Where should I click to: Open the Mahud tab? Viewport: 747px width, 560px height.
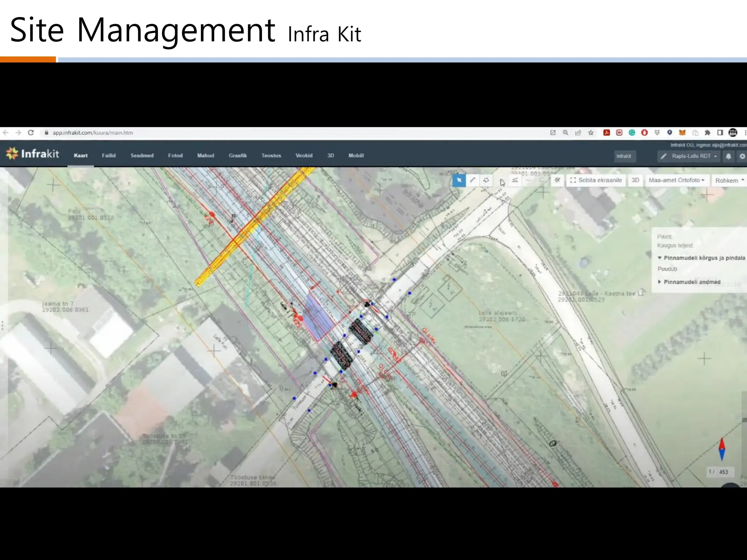tap(206, 156)
